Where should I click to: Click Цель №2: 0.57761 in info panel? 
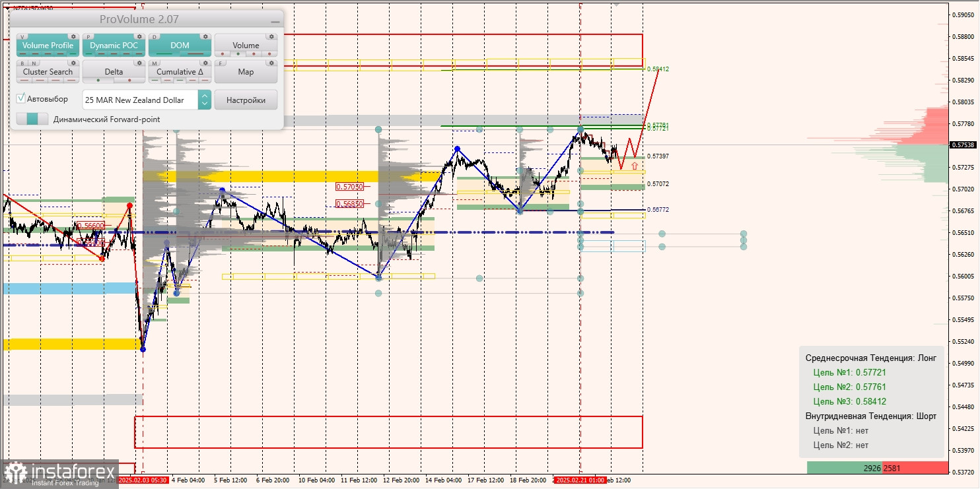pyautogui.click(x=849, y=387)
